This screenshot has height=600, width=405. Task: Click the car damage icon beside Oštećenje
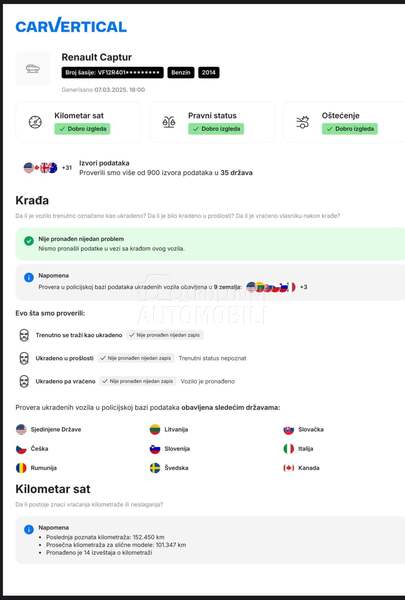[x=302, y=122]
